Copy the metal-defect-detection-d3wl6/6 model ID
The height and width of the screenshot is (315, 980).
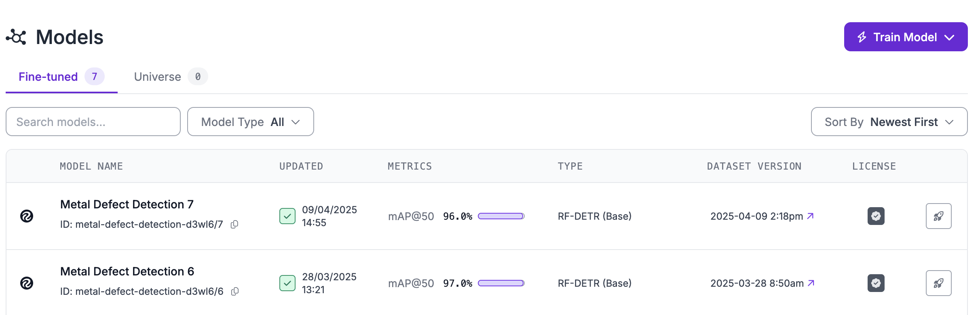click(x=235, y=292)
